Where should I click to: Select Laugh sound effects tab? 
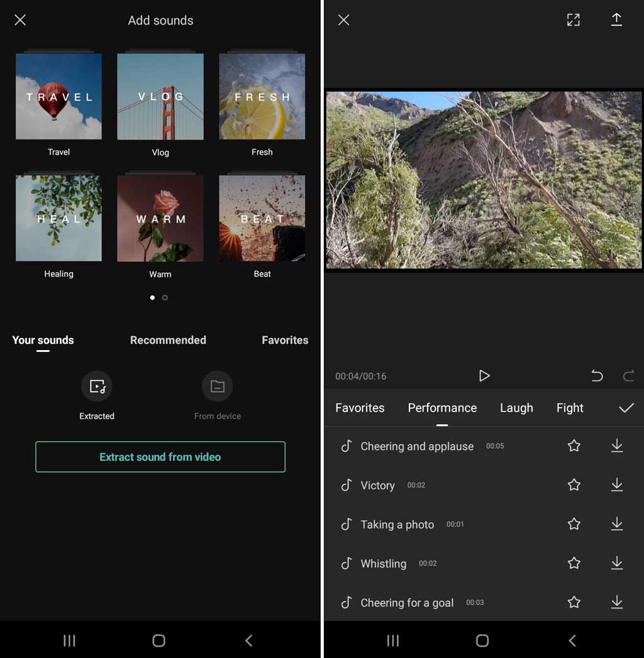pos(516,408)
